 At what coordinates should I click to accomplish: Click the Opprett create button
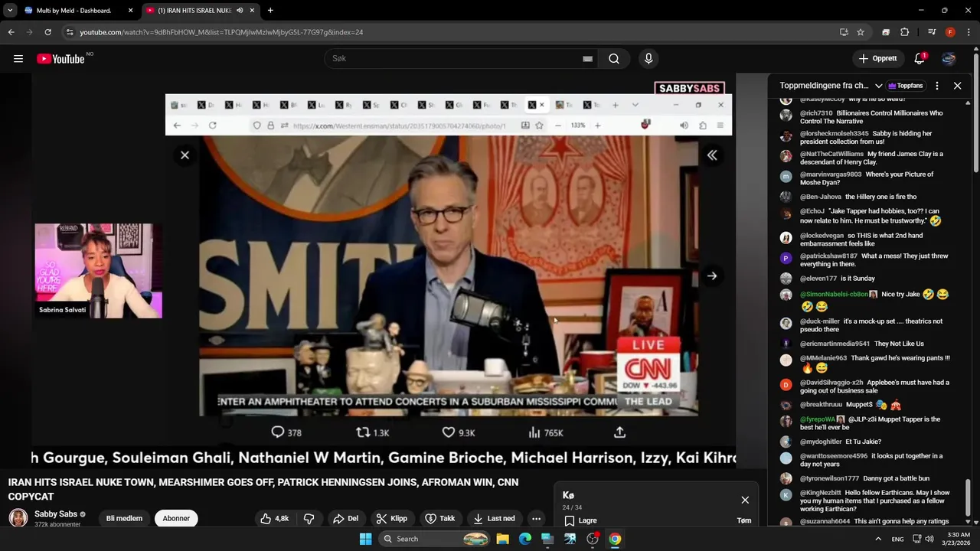[x=877, y=59]
